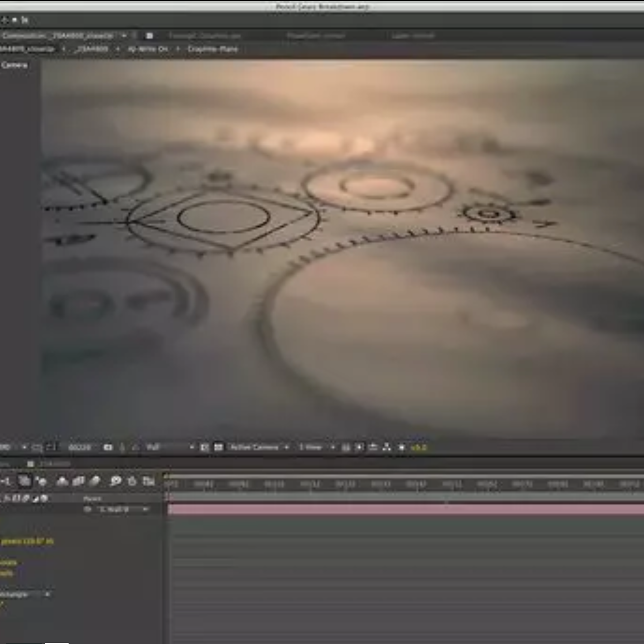The width and height of the screenshot is (644, 644).
Task: Toggle the hide shy layers switch
Action: (x=62, y=481)
